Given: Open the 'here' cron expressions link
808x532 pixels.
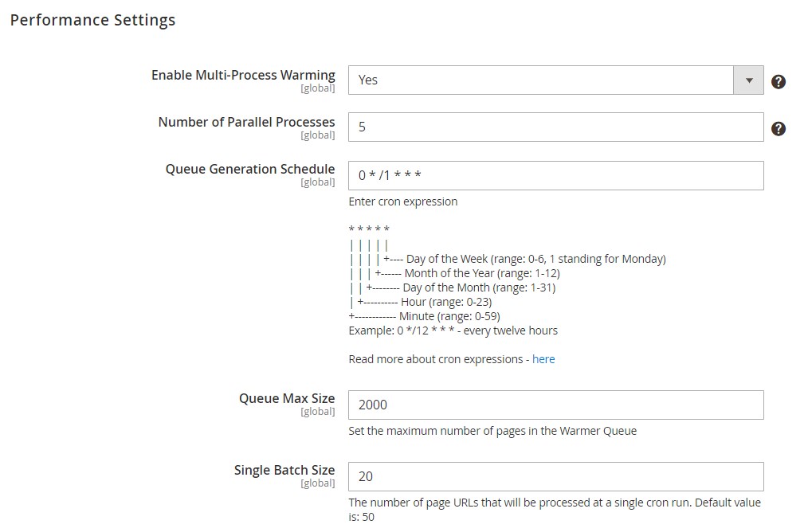Looking at the screenshot, I should click(543, 359).
